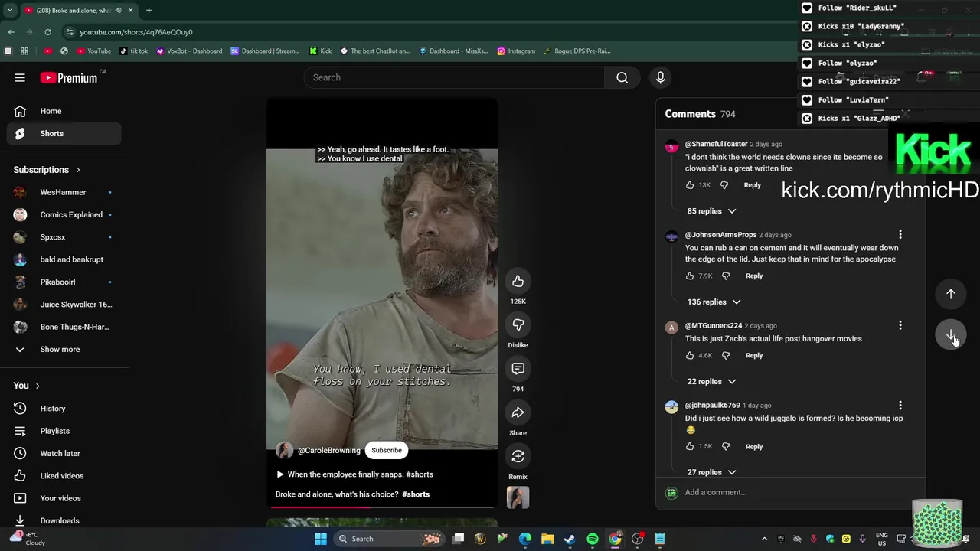Open Steam from the Windows taskbar
Screen dimensions: 980x551
(570, 539)
